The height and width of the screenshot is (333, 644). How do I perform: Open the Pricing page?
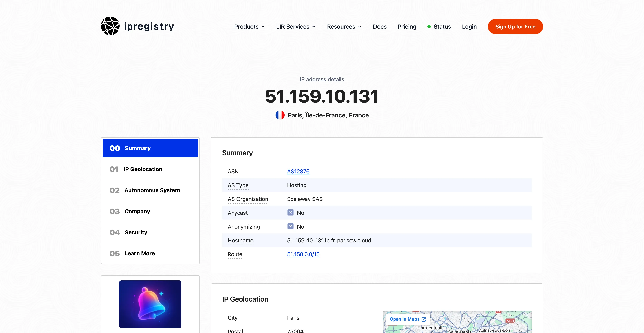click(x=407, y=26)
